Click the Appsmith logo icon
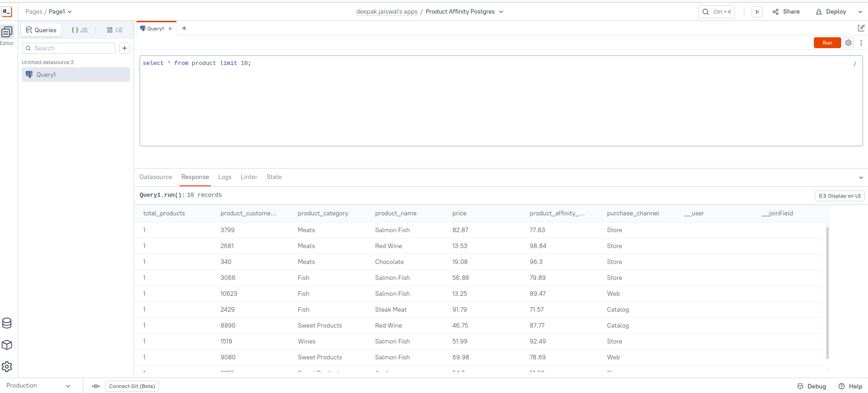The image size is (868, 393). click(7, 11)
